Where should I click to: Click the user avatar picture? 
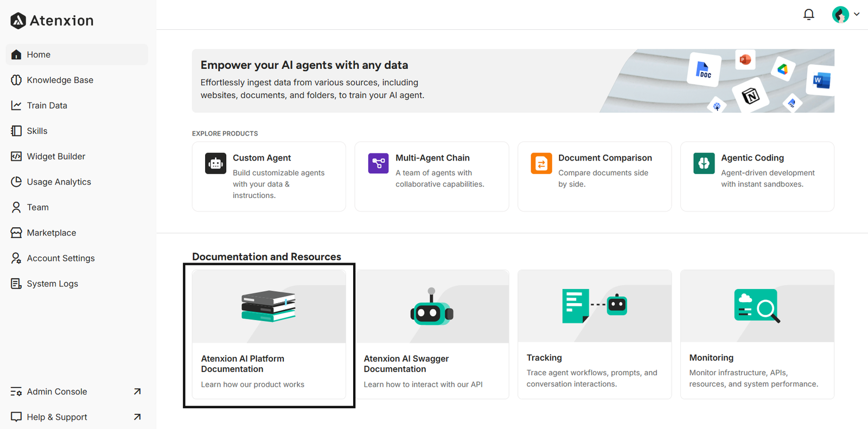[x=840, y=15]
